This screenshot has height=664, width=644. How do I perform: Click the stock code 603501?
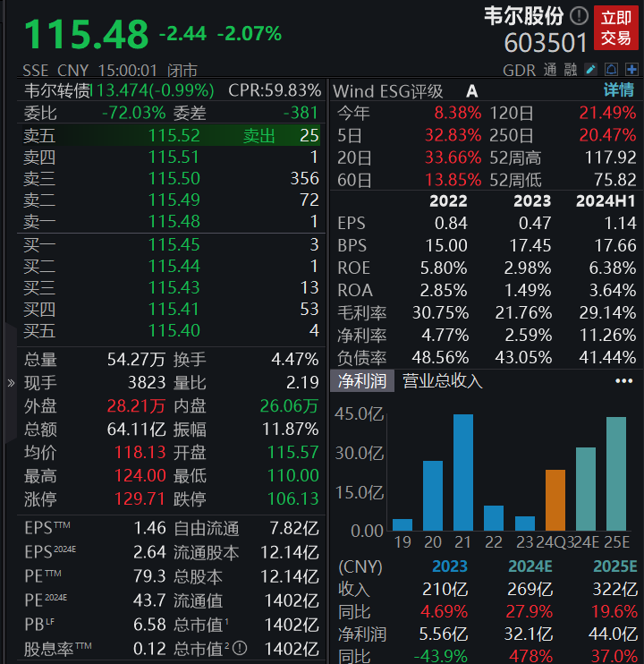pos(546,43)
